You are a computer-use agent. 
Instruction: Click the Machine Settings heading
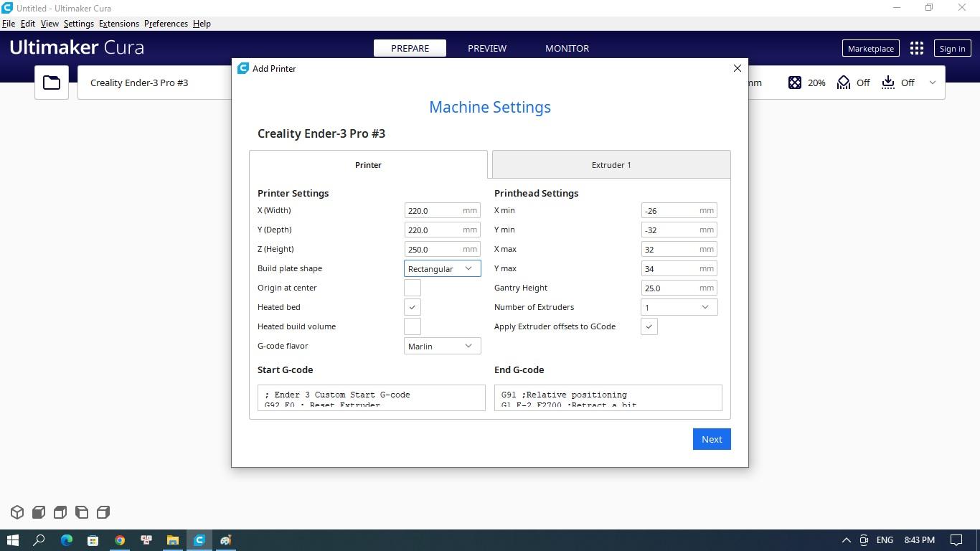[x=490, y=107]
